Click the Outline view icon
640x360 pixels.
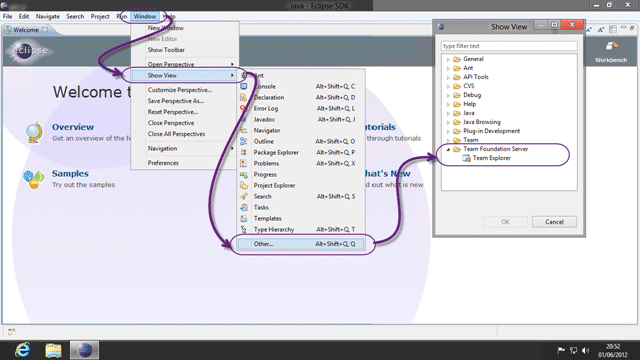pyautogui.click(x=244, y=141)
